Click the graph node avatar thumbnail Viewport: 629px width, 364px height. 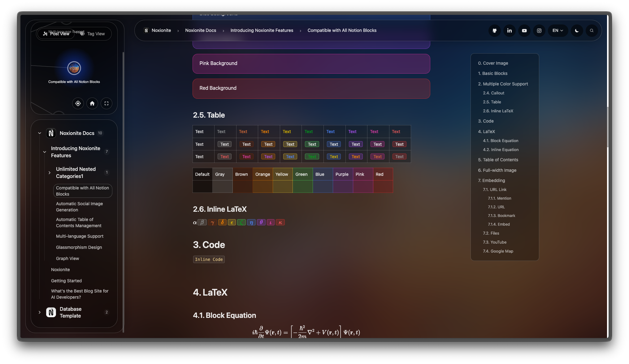pyautogui.click(x=74, y=68)
